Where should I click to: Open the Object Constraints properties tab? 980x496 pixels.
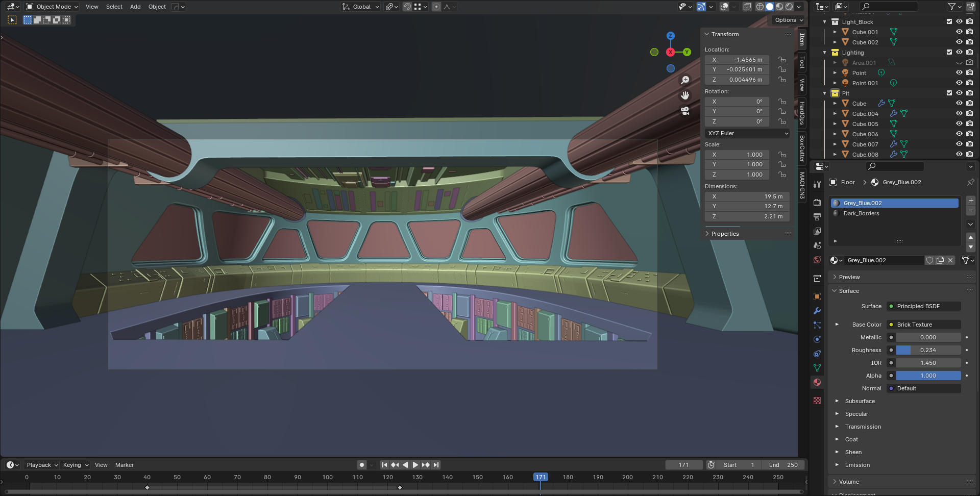coord(817,354)
